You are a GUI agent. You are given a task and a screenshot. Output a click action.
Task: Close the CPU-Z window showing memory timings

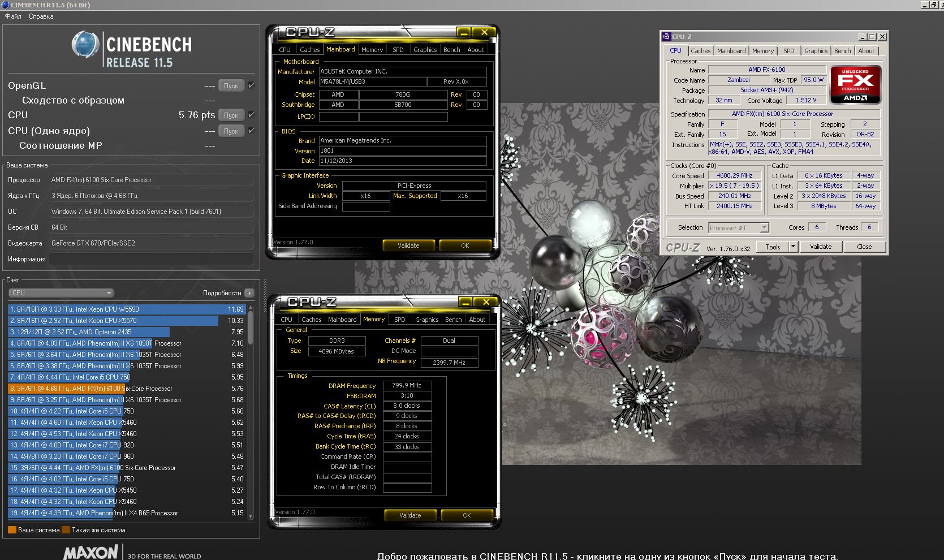pyautogui.click(x=486, y=302)
